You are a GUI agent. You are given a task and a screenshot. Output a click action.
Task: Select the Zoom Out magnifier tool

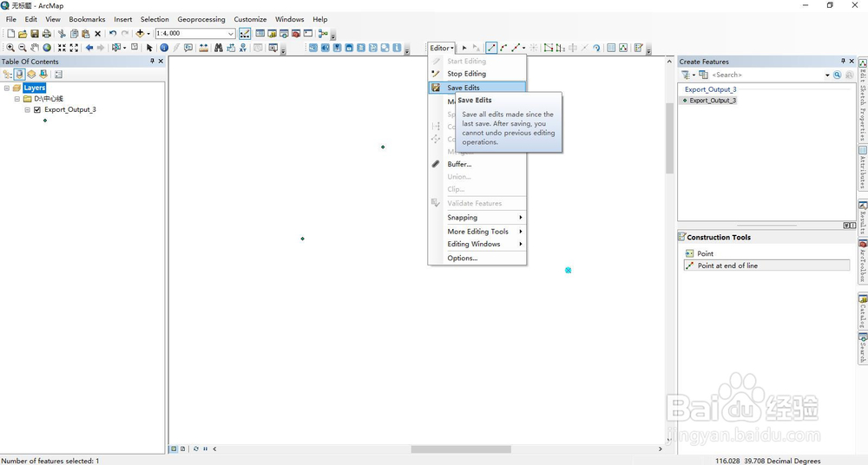click(23, 48)
